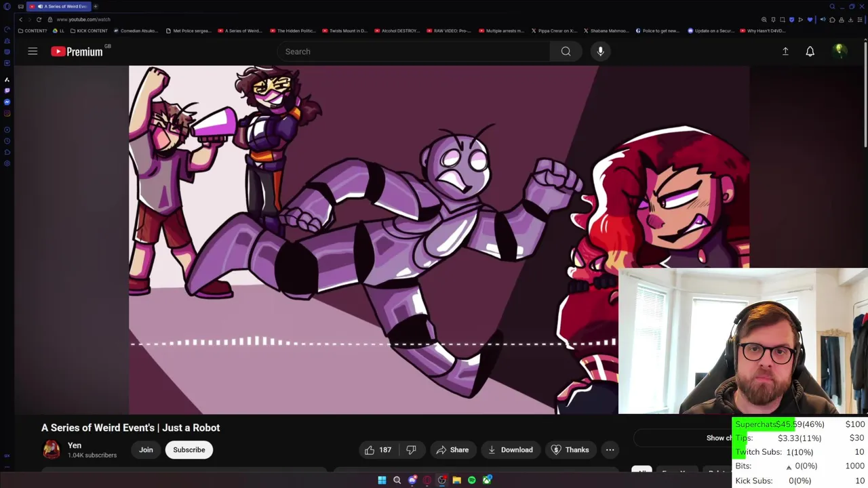
Task: Open Twists Mount in D bookmark
Action: coord(344,30)
